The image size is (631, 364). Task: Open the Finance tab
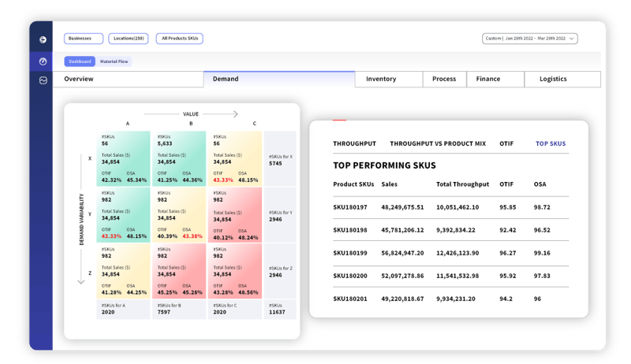point(495,79)
